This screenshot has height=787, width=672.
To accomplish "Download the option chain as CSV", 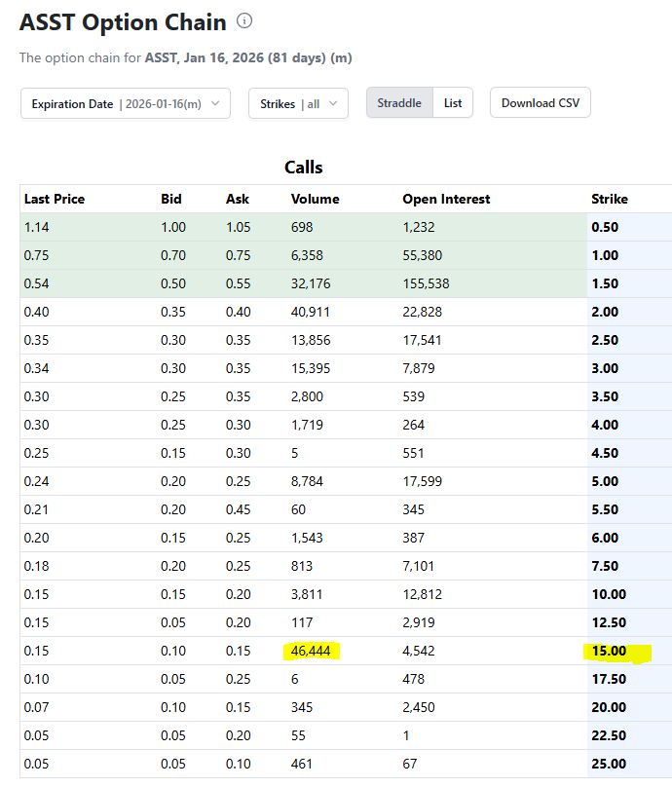I will coord(541,103).
